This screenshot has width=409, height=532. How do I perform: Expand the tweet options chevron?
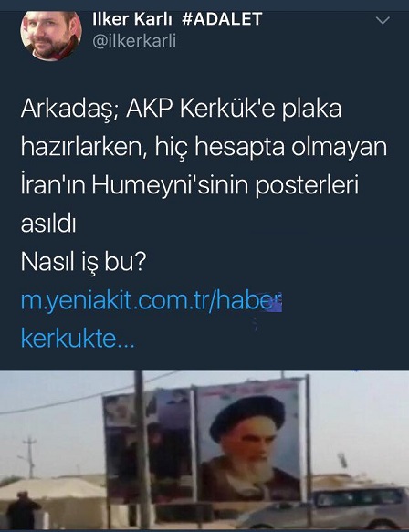pyautogui.click(x=383, y=21)
